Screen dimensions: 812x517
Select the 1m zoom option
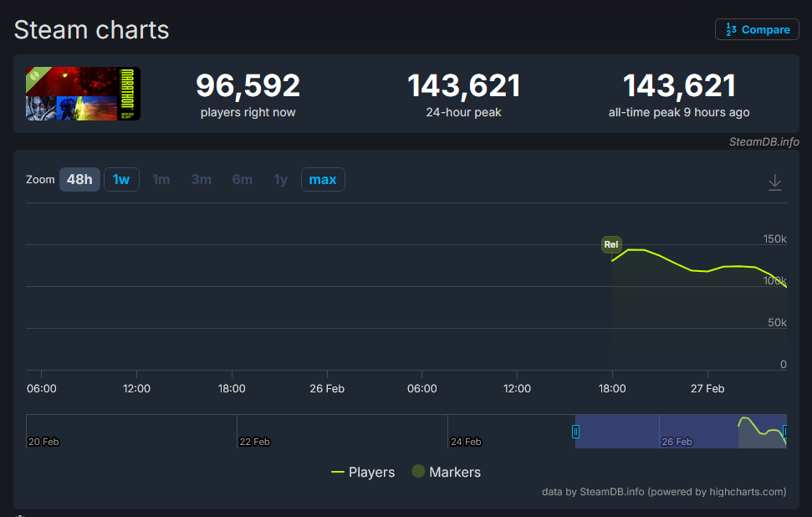click(x=161, y=179)
